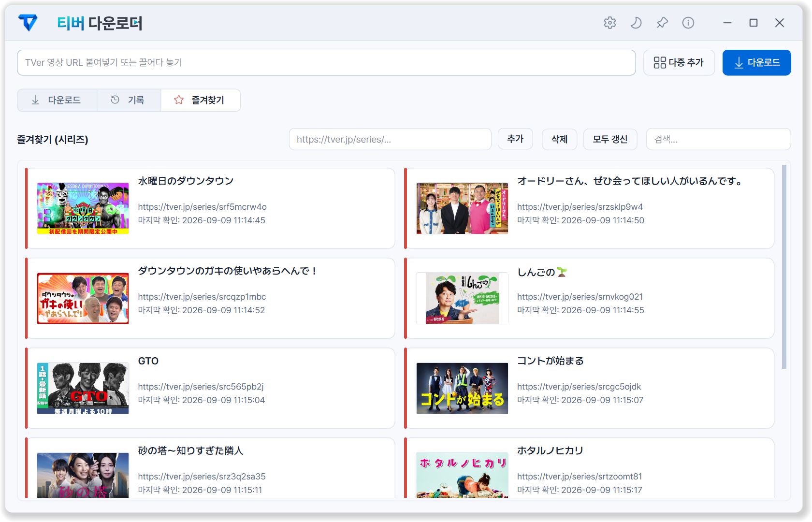Select the コントが始まる title
The width and height of the screenshot is (812, 522).
pyautogui.click(x=551, y=361)
